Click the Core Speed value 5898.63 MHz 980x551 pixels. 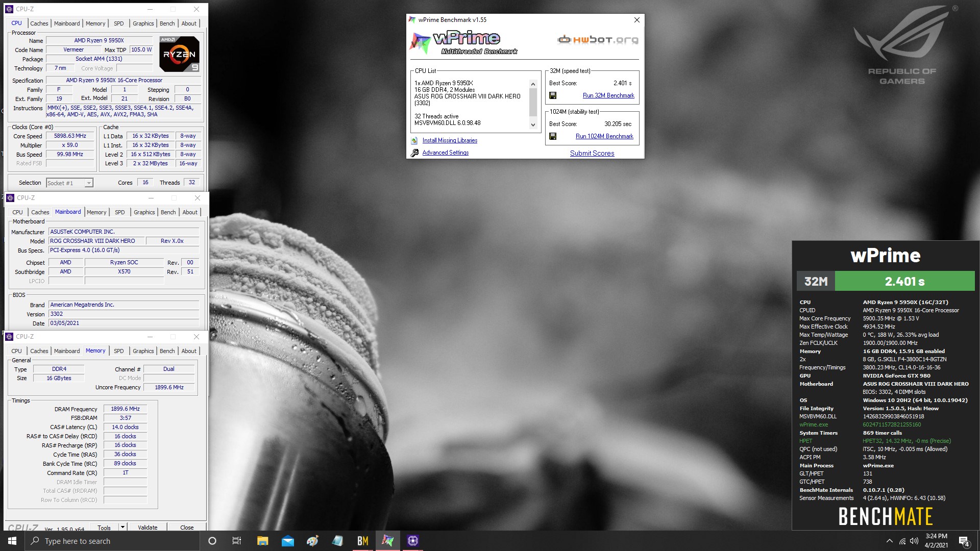point(70,136)
